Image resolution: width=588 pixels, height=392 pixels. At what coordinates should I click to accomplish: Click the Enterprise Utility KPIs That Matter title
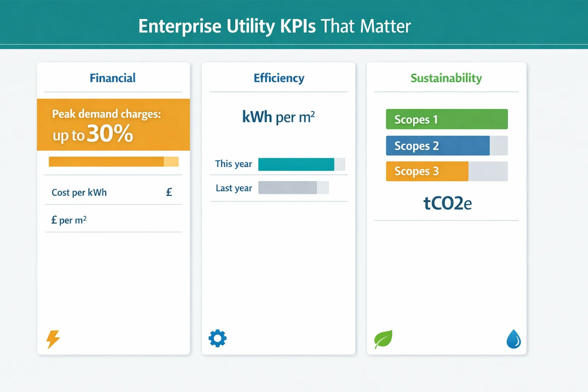[274, 26]
